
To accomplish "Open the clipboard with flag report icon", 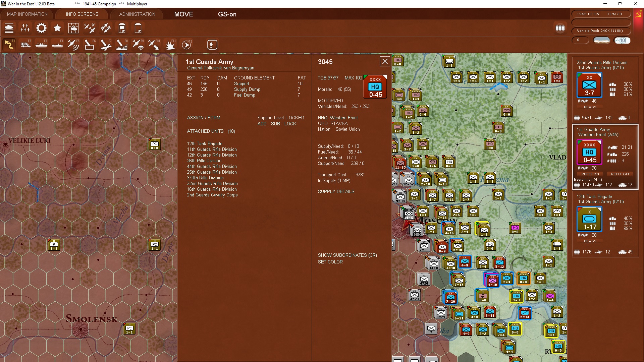I will click(x=122, y=28).
